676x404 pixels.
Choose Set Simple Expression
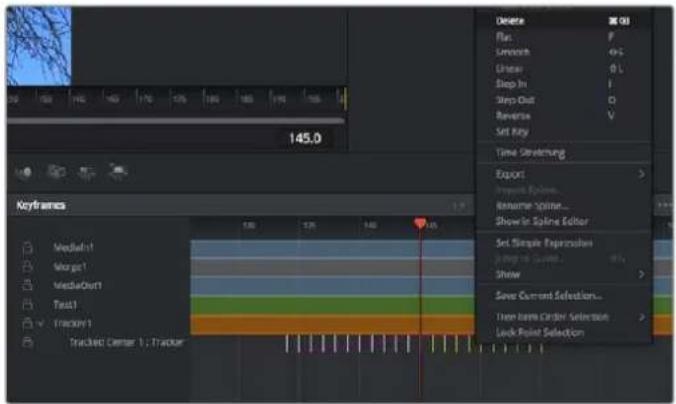coord(544,243)
